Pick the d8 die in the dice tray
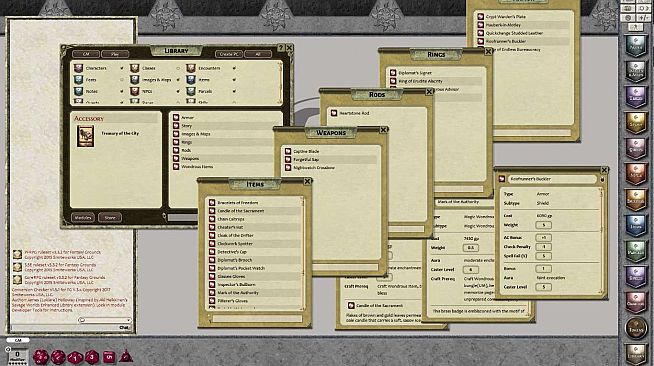654x366 pixels. [x=92, y=357]
